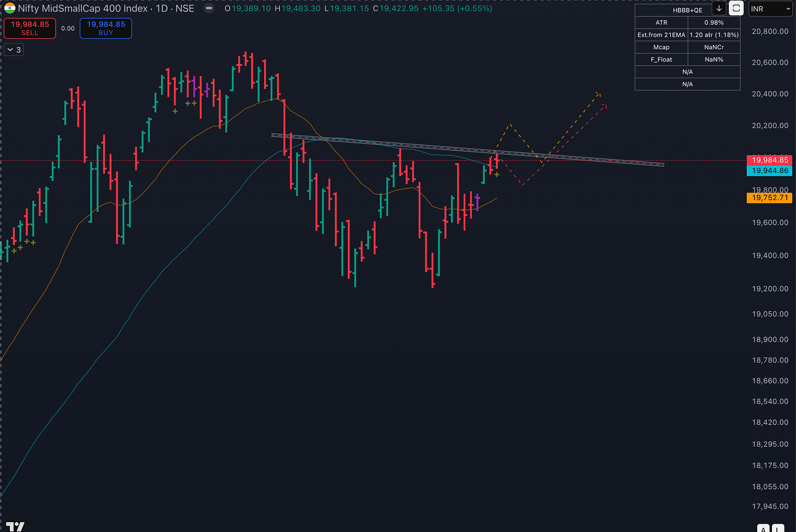Click the 18,420.00 price scale label

click(770, 423)
